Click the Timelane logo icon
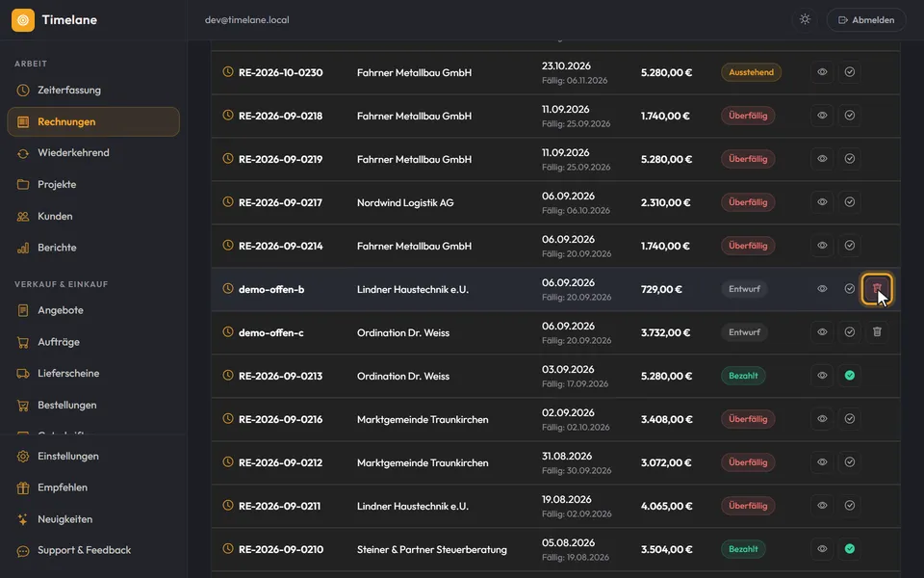 pos(23,20)
